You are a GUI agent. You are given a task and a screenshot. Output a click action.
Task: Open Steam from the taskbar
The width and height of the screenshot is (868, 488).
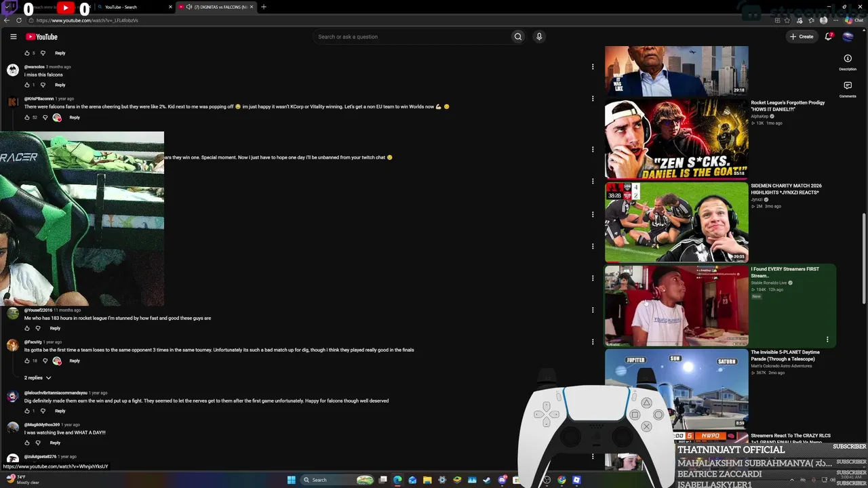click(487, 480)
